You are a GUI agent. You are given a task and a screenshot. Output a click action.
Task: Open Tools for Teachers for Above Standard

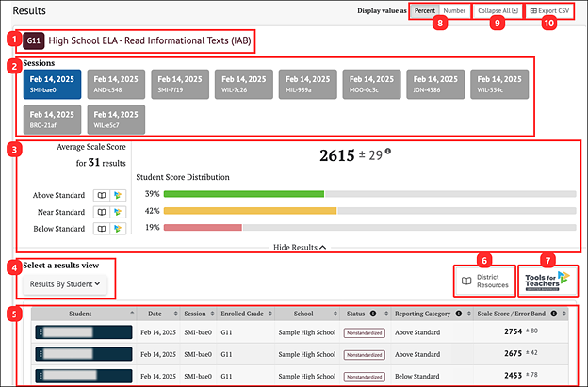pyautogui.click(x=116, y=195)
